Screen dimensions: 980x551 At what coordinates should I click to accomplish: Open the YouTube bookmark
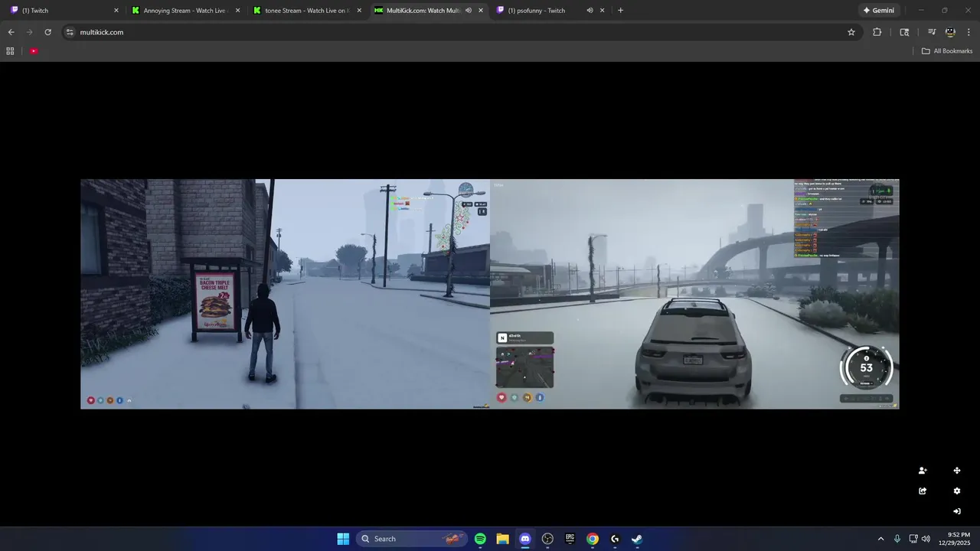coord(34,51)
